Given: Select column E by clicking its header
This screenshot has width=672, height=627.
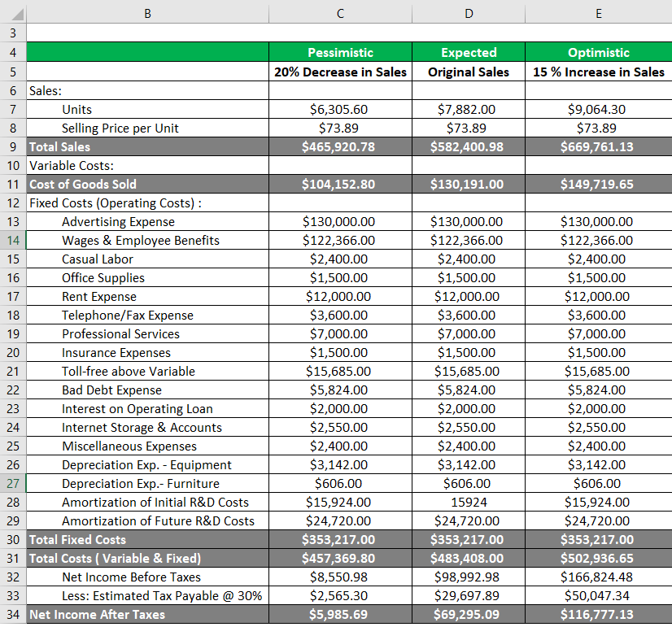Looking at the screenshot, I should pyautogui.click(x=598, y=13).
